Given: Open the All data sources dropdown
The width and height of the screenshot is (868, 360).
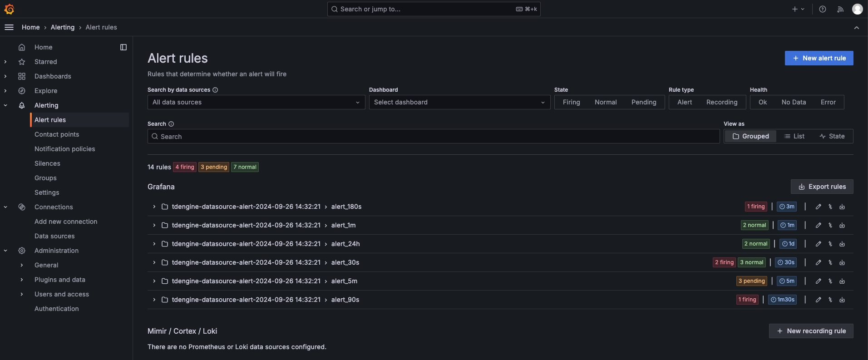Looking at the screenshot, I should pyautogui.click(x=256, y=102).
